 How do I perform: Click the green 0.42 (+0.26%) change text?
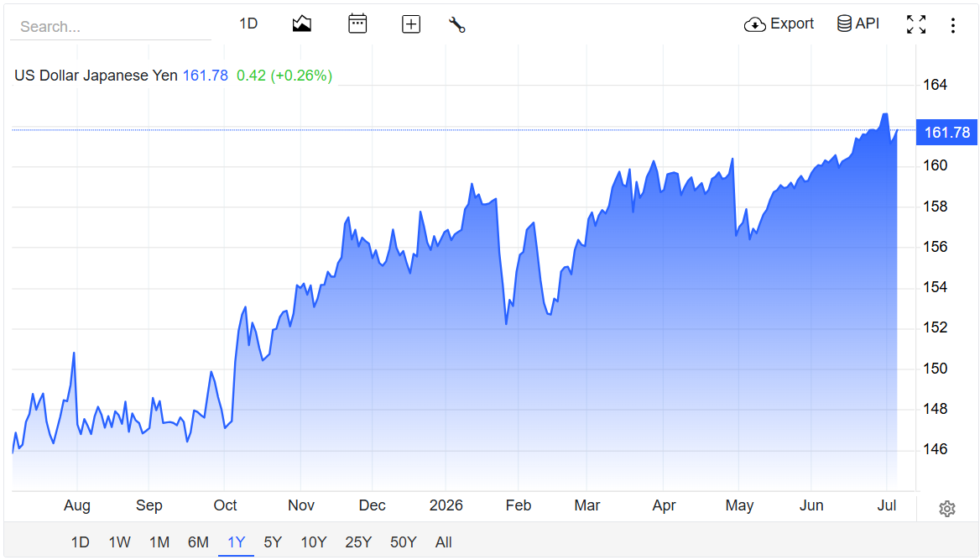tap(284, 76)
